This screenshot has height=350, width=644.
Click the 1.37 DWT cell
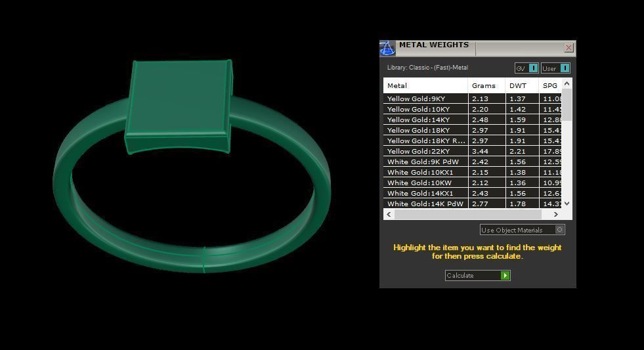pos(522,98)
